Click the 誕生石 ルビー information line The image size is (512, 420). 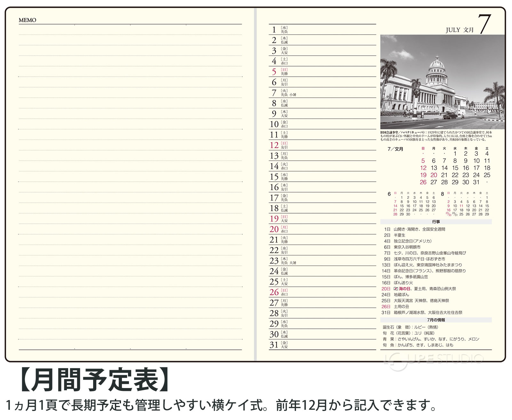click(411, 327)
